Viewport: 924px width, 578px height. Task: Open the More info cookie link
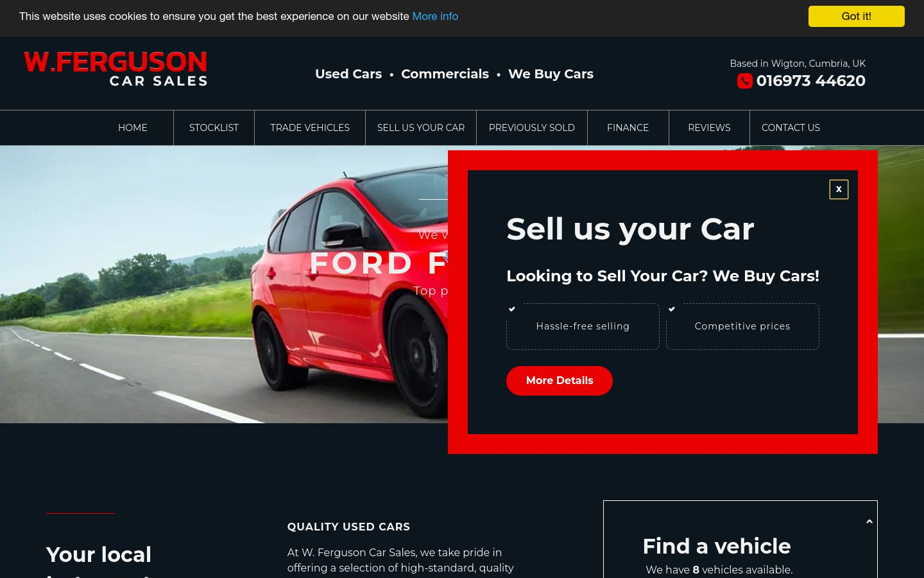tap(435, 16)
